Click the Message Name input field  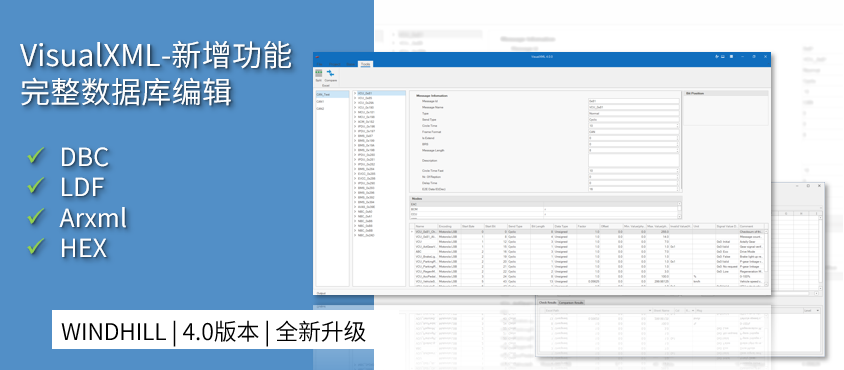(x=634, y=107)
